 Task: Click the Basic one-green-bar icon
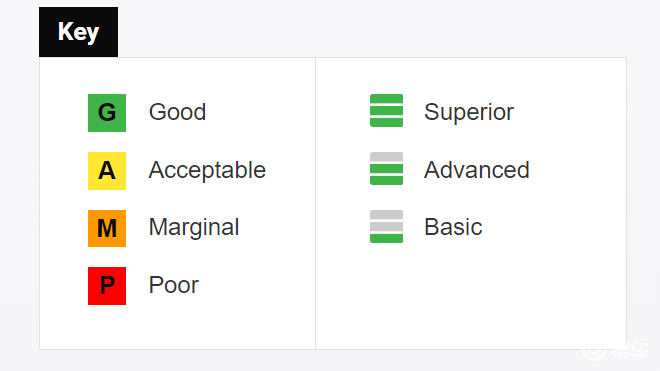pos(386,227)
